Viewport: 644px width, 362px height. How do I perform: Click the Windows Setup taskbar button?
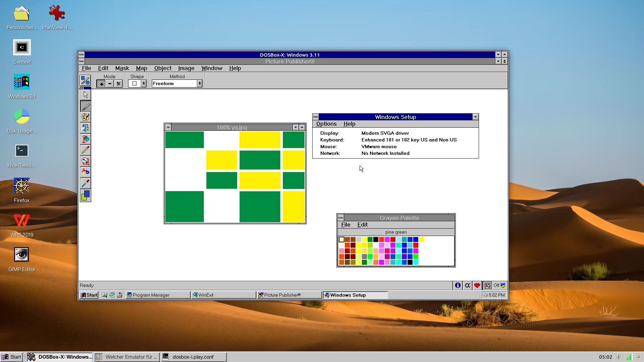355,295
